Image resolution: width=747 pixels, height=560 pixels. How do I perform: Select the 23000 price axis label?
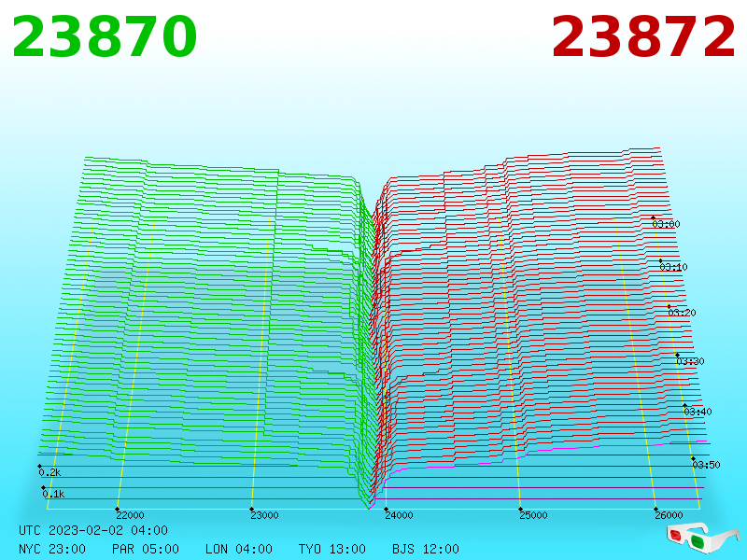264,515
